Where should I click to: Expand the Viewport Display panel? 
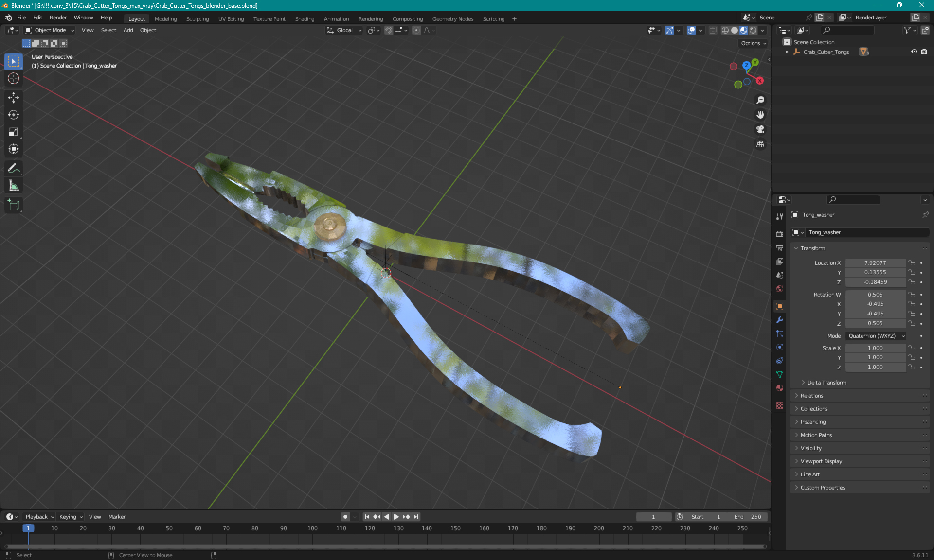[x=860, y=461]
